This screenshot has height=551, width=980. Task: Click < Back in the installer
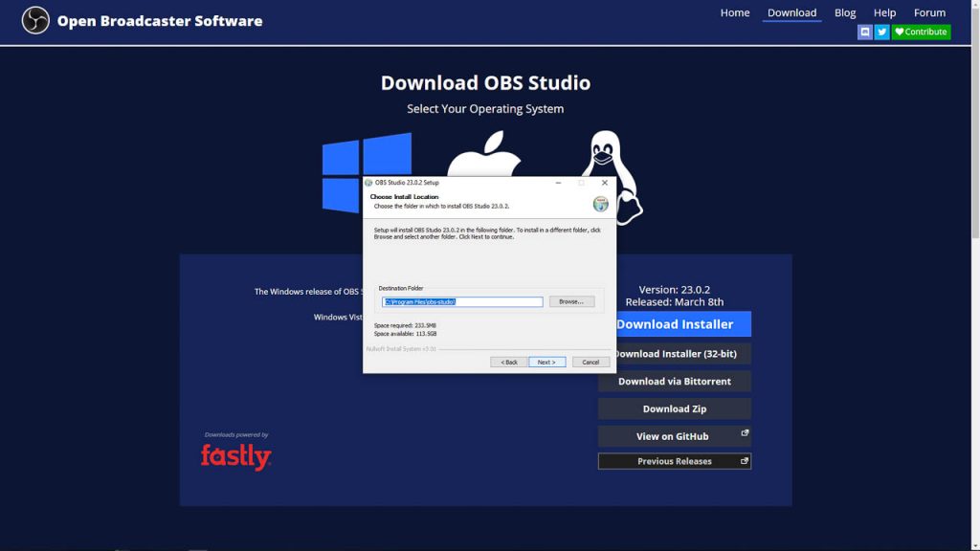[x=509, y=362]
